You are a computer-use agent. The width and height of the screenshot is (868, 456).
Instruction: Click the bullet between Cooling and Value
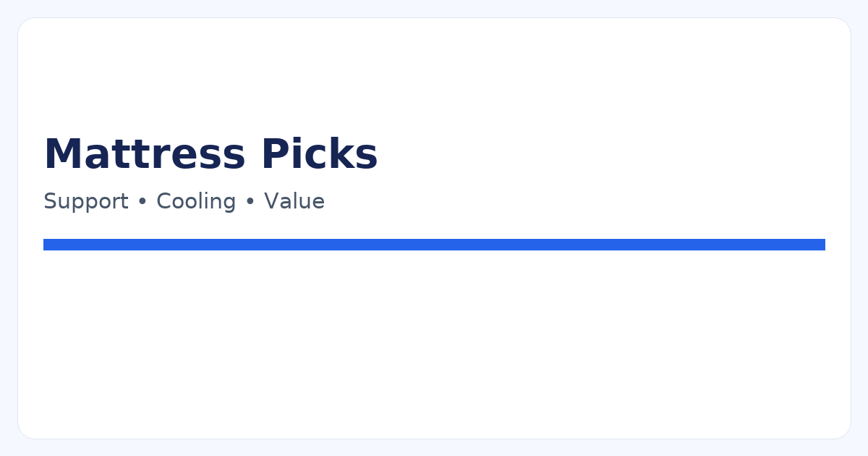pyautogui.click(x=250, y=202)
